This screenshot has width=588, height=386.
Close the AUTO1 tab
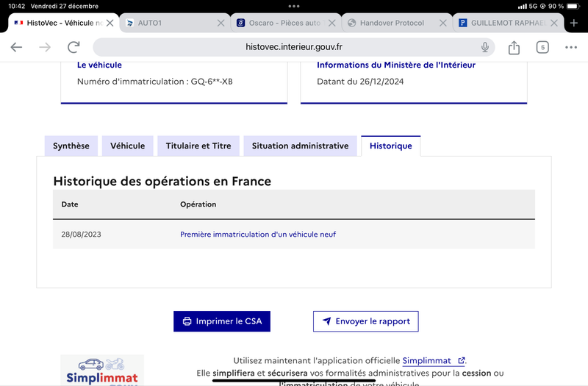[x=221, y=23]
